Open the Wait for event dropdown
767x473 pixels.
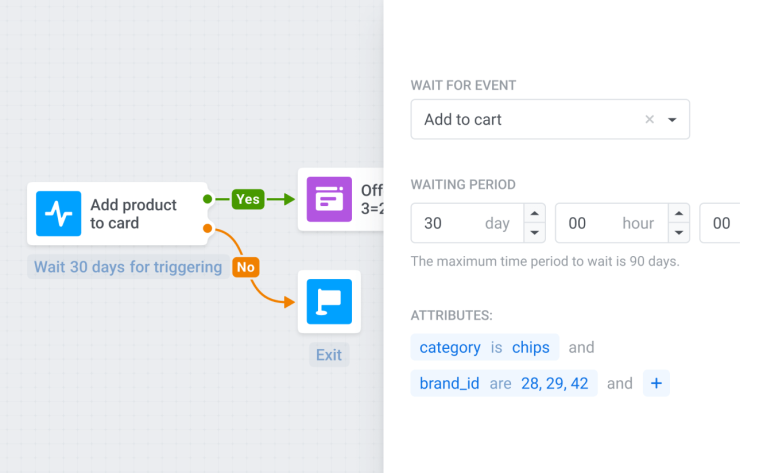point(672,119)
